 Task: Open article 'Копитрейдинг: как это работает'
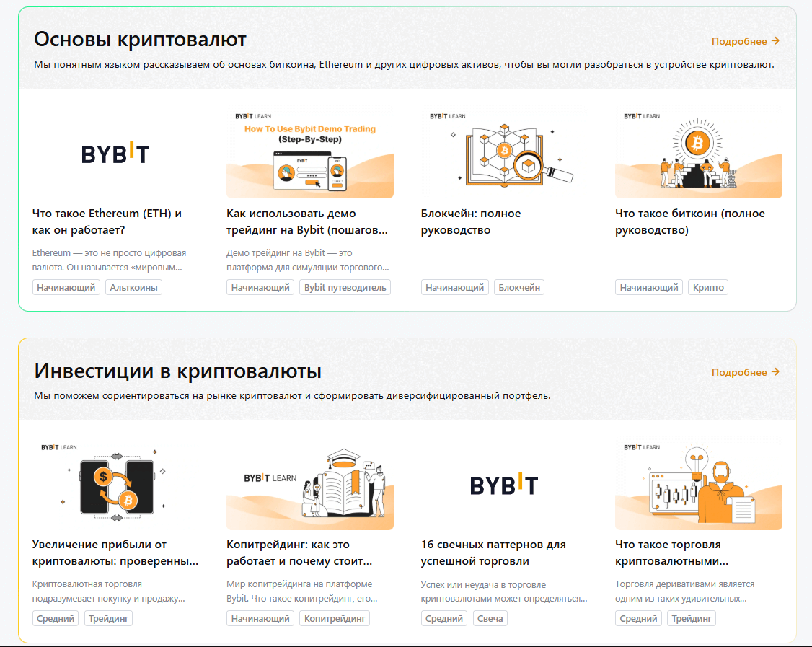pyautogui.click(x=299, y=553)
